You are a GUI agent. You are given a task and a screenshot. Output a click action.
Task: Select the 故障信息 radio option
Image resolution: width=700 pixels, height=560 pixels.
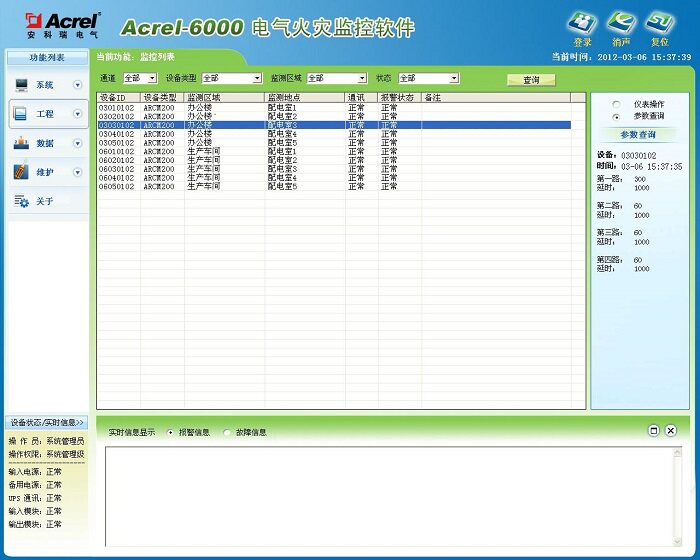pos(227,432)
